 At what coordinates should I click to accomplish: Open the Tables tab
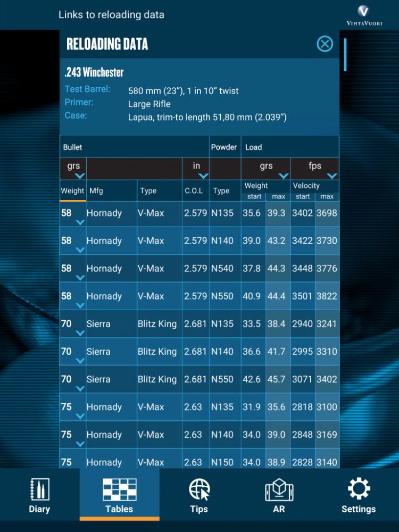pyautogui.click(x=119, y=495)
